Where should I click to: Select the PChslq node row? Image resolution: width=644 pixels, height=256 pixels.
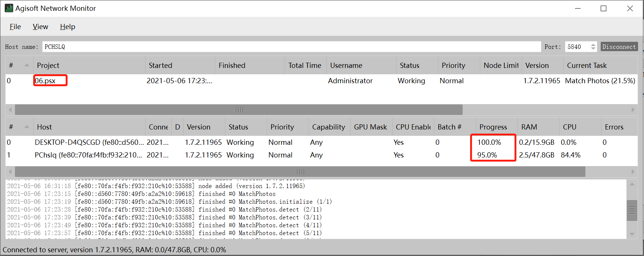[322, 155]
